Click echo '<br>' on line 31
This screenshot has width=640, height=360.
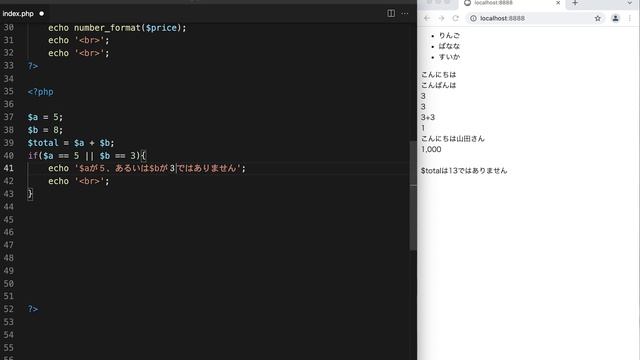pyautogui.click(x=79, y=40)
